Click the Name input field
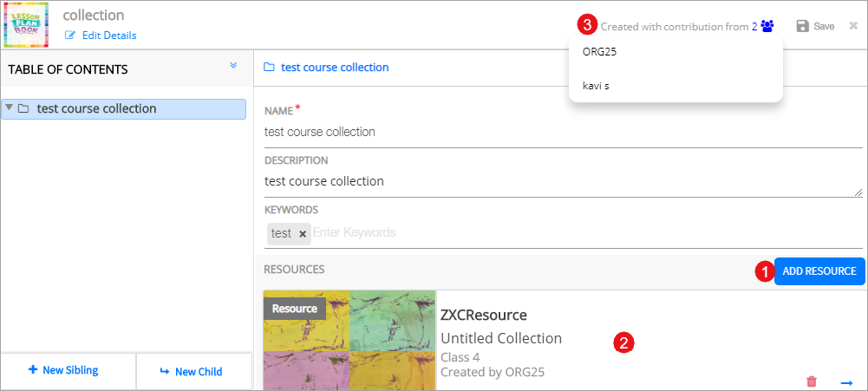 click(562, 133)
